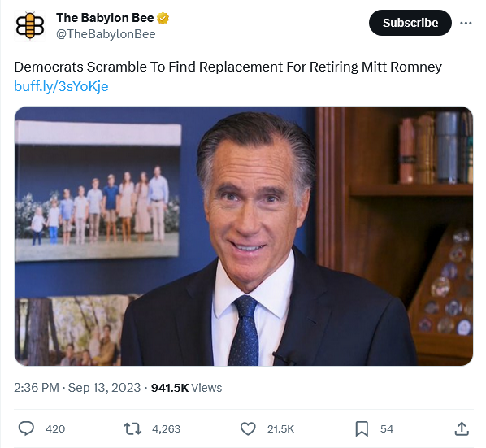
Task: Click the gold verified badge
Action: [163, 18]
